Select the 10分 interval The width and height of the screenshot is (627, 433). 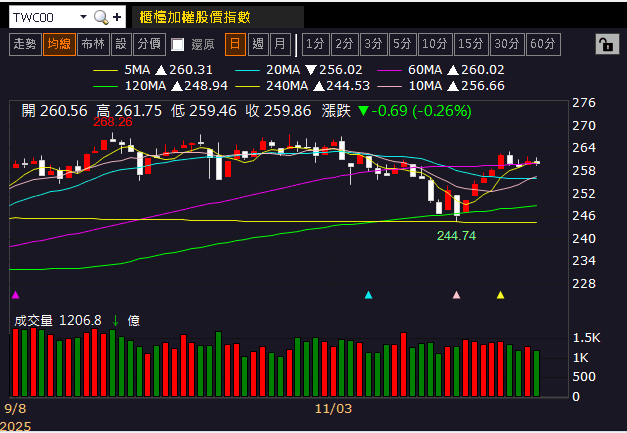(435, 44)
